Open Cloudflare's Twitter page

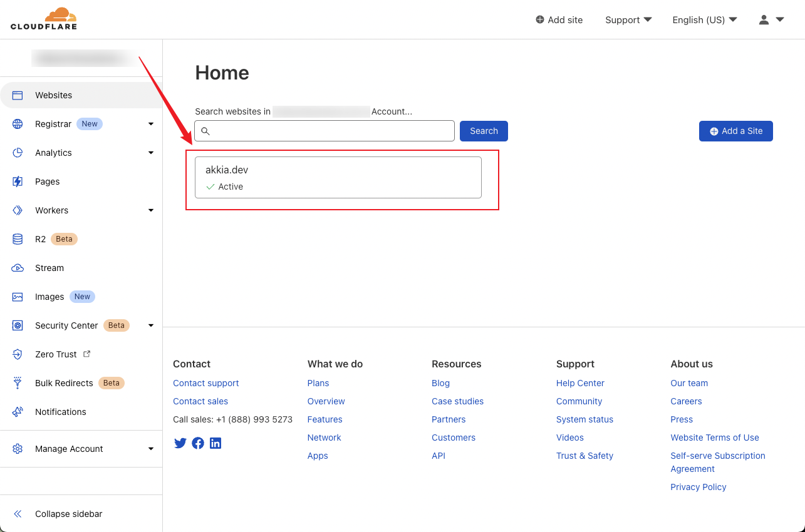pyautogui.click(x=180, y=443)
